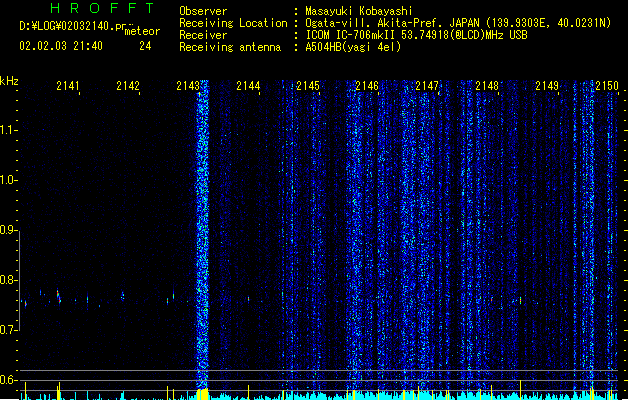Click the meteor count value 24
Screen dimensions: 629x400
pyautogui.click(x=145, y=46)
